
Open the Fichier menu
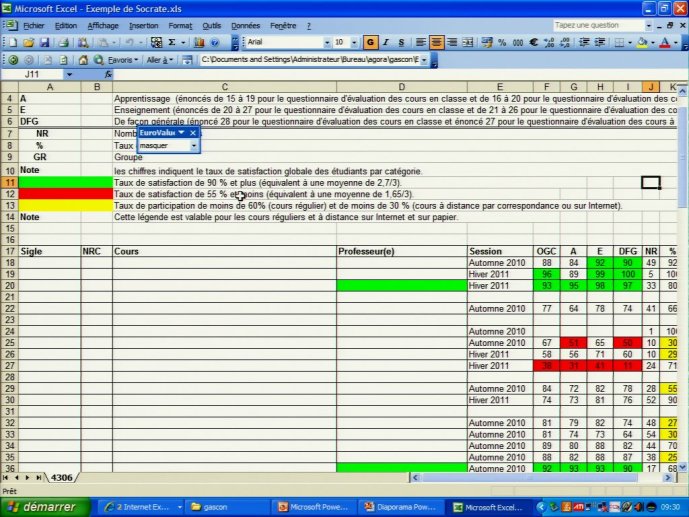point(33,26)
